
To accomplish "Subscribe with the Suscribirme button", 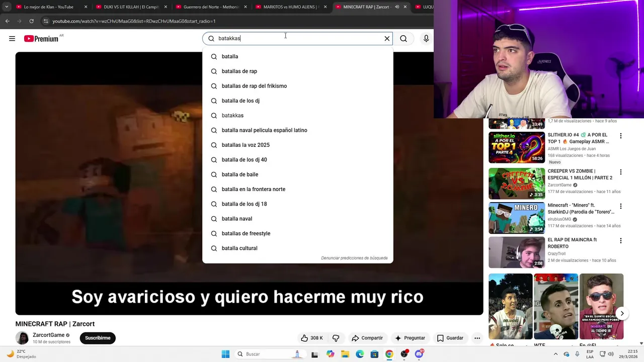I will (x=98, y=338).
